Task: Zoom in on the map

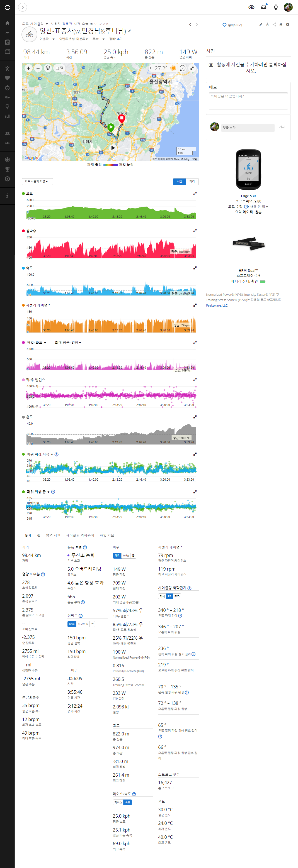Action: click(29, 68)
